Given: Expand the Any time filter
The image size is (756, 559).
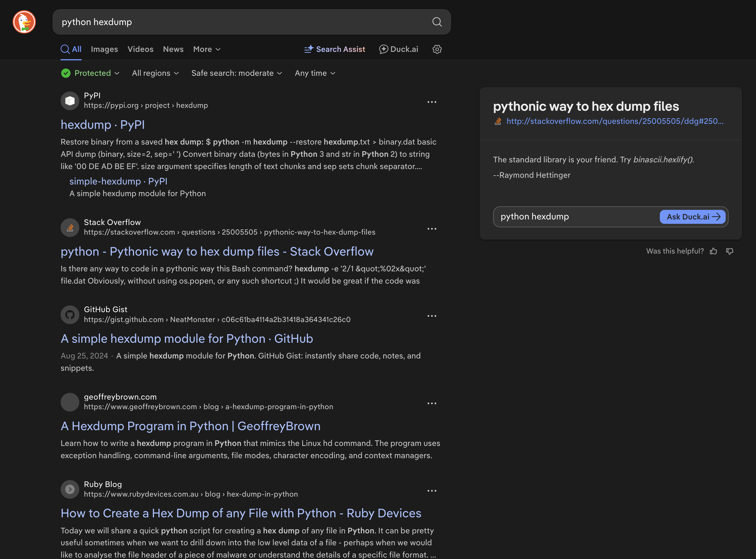Looking at the screenshot, I should (315, 73).
